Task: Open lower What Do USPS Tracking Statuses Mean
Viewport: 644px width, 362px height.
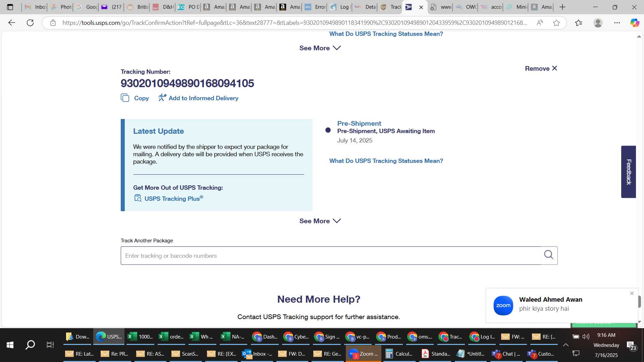Action: tap(386, 161)
